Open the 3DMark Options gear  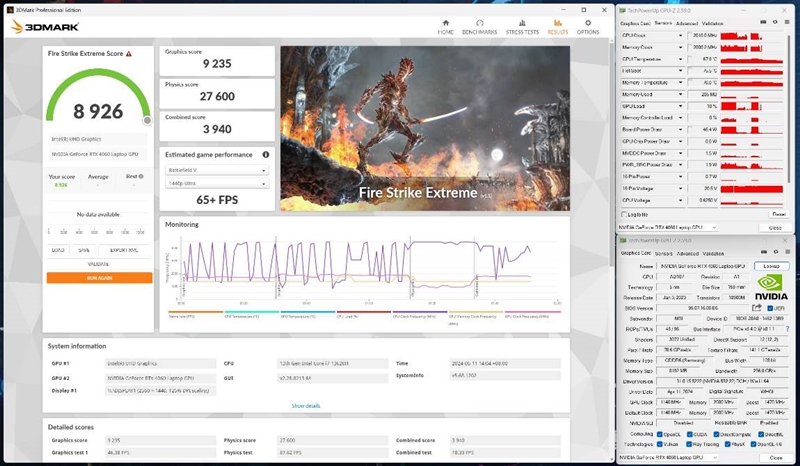(x=588, y=27)
